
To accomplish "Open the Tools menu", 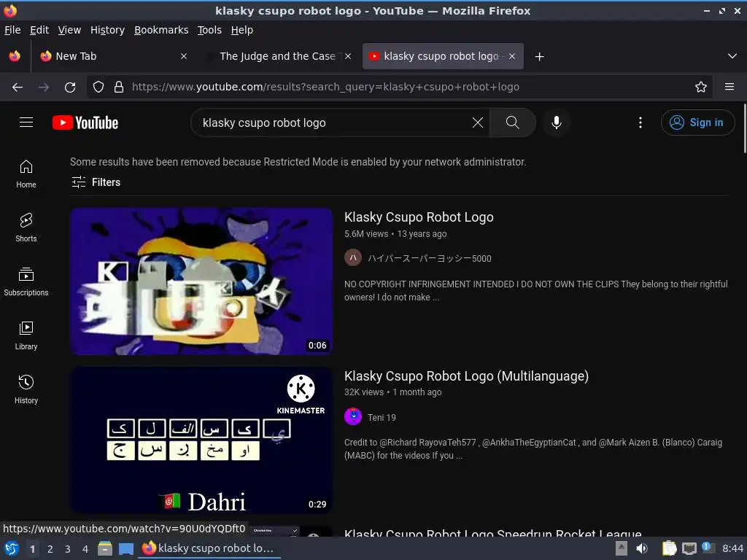I will 209,30.
